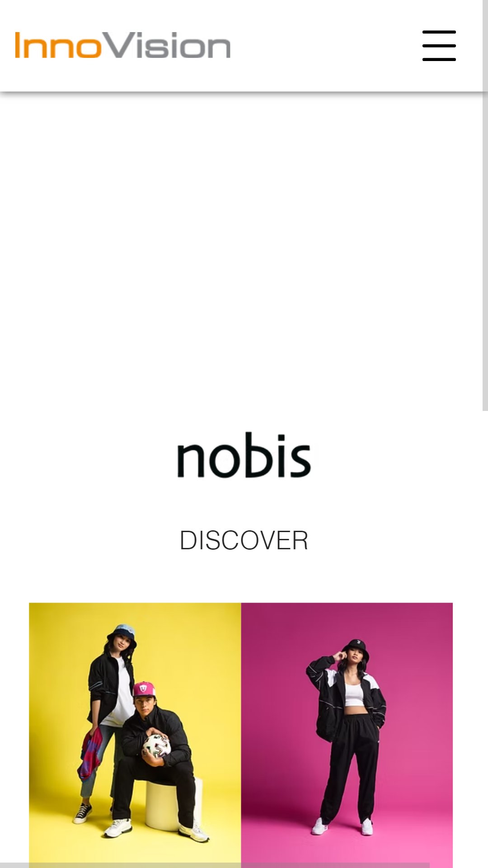488x868 pixels.
Task: Click the pink cap on the seated man
Action: [x=144, y=689]
